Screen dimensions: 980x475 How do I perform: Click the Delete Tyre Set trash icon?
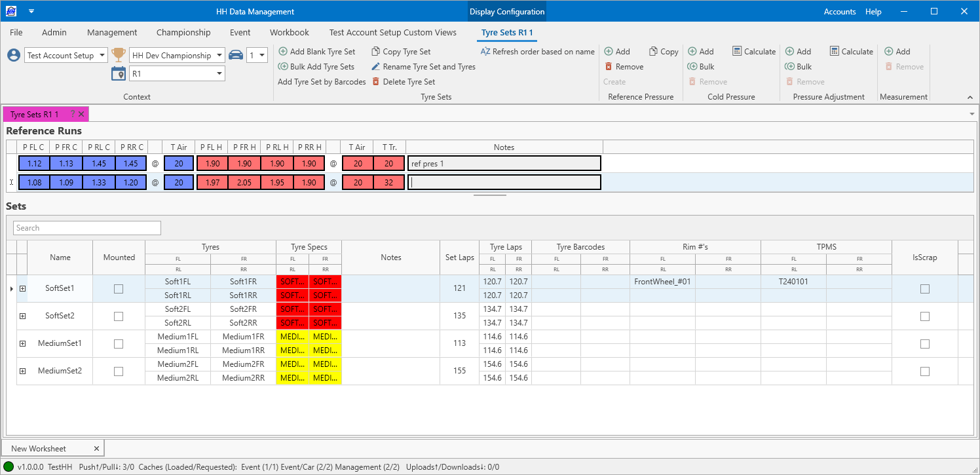coord(375,82)
